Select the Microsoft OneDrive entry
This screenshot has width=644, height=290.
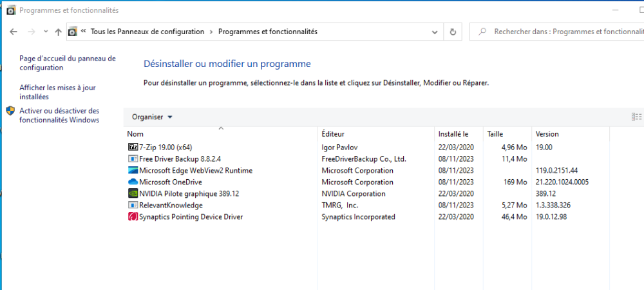pos(171,182)
